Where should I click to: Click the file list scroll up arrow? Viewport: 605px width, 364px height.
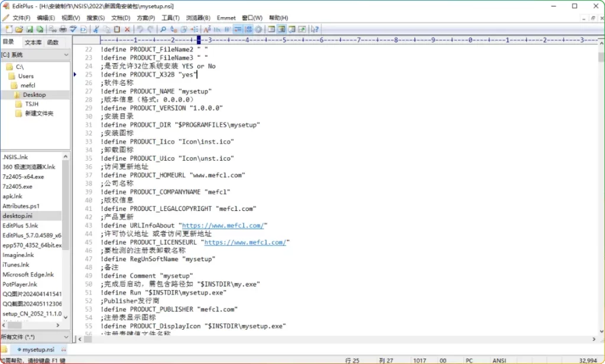click(66, 157)
